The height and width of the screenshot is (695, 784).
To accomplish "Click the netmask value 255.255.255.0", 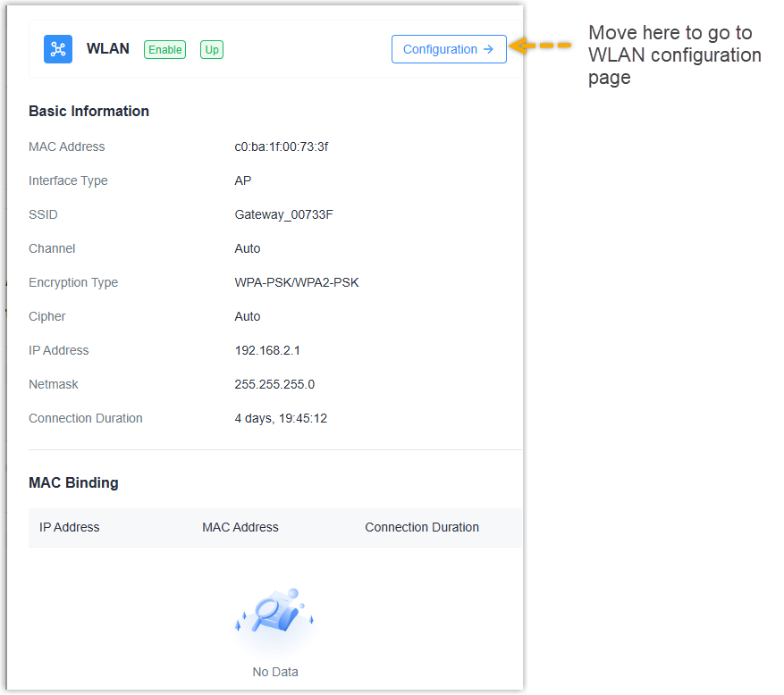I will 274,384.
